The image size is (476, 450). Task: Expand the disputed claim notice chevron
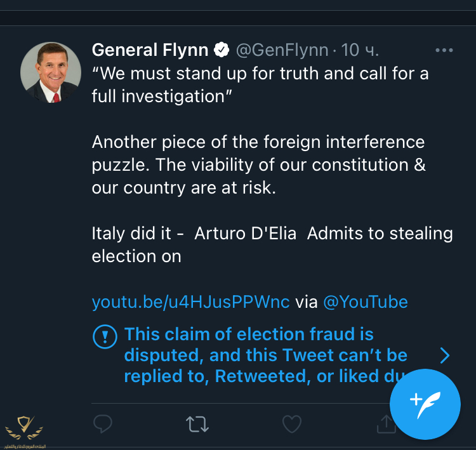click(444, 355)
